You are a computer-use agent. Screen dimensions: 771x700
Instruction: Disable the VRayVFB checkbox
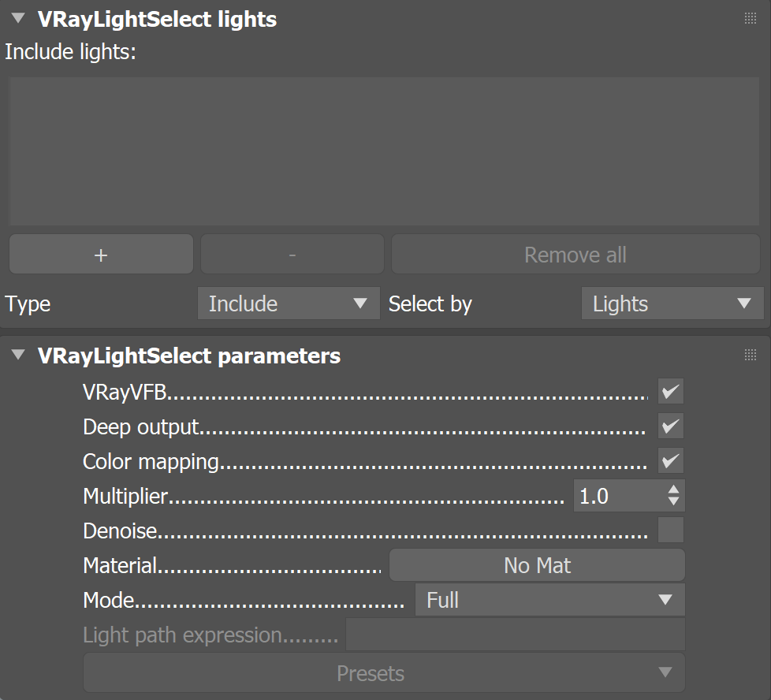670,391
